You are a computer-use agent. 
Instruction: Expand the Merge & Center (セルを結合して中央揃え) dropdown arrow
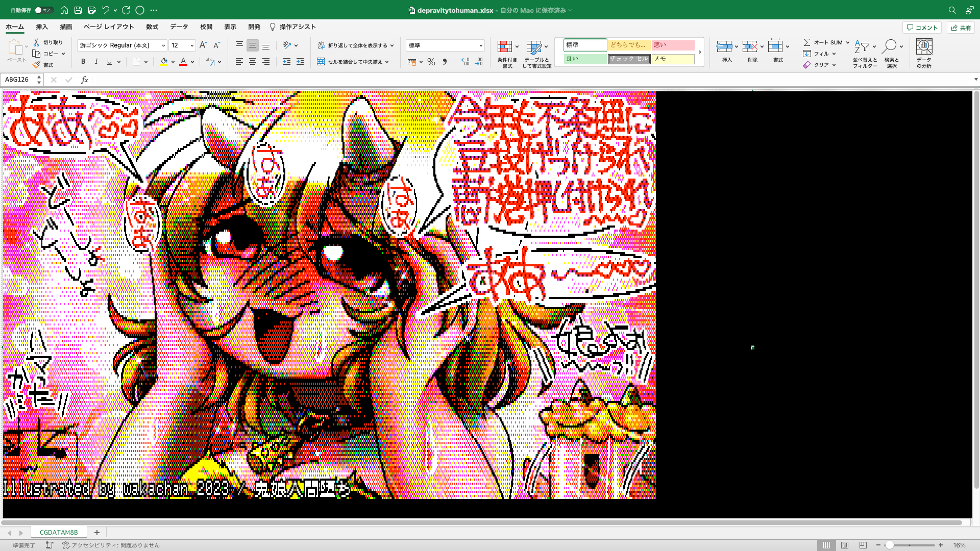point(387,62)
